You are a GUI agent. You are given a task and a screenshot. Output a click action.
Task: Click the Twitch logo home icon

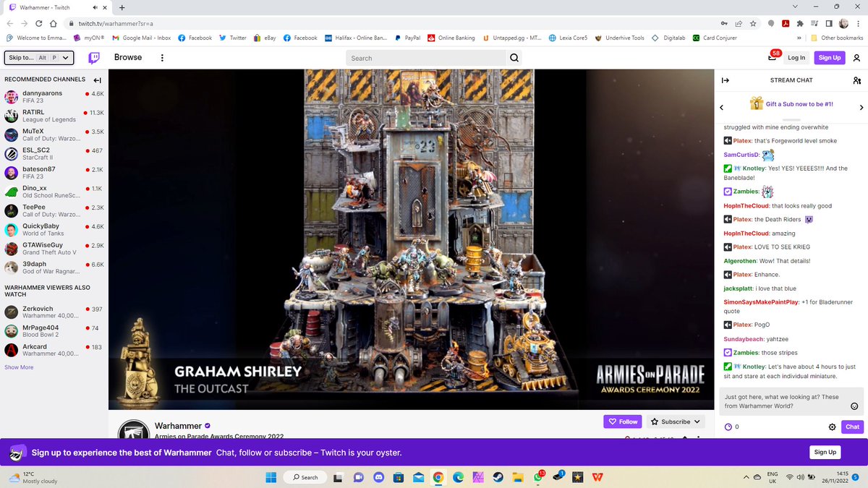click(x=95, y=58)
